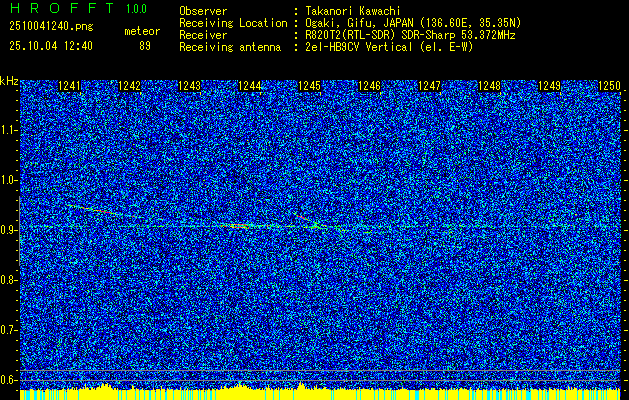Click the Receiving Location field label
629x400 pixels.
point(233,23)
